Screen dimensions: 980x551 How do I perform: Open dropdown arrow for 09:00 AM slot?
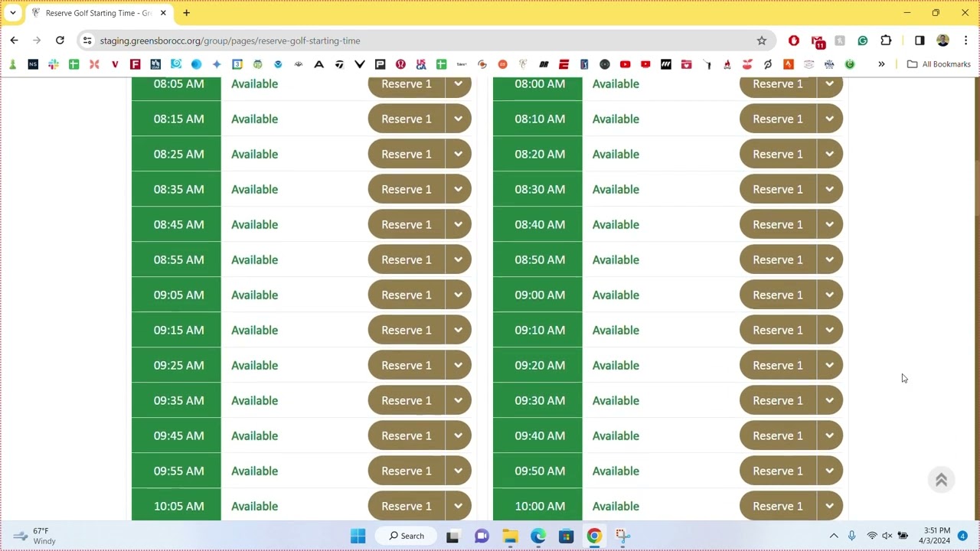click(x=829, y=295)
